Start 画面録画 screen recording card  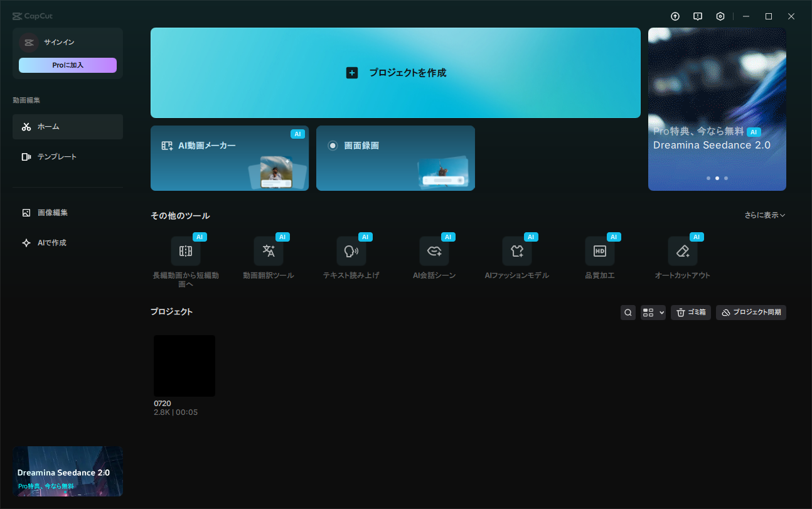395,158
